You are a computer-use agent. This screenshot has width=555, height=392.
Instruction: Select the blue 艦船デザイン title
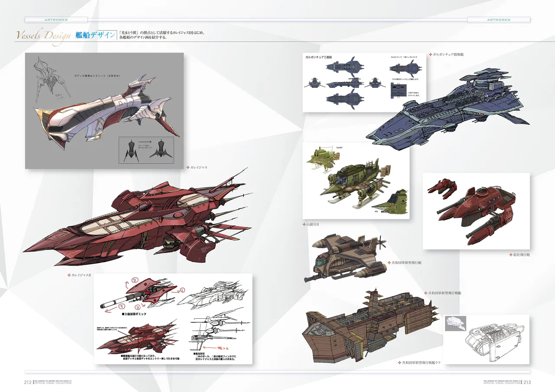pos(95,35)
